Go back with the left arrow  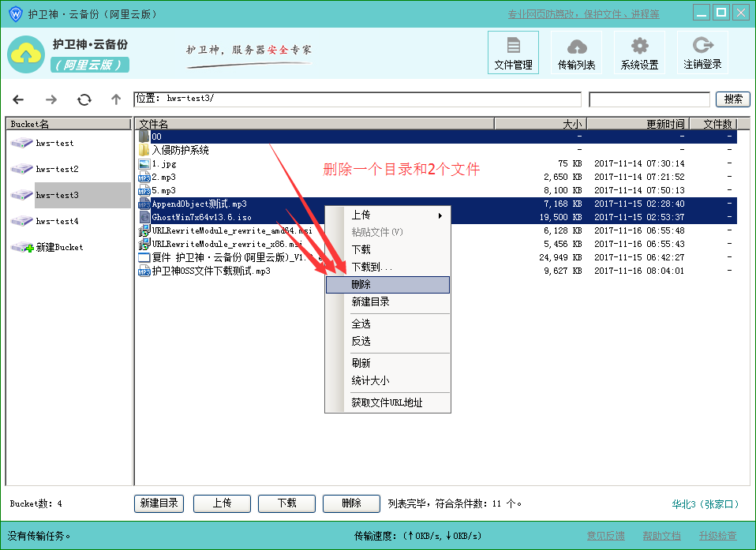[x=18, y=99]
